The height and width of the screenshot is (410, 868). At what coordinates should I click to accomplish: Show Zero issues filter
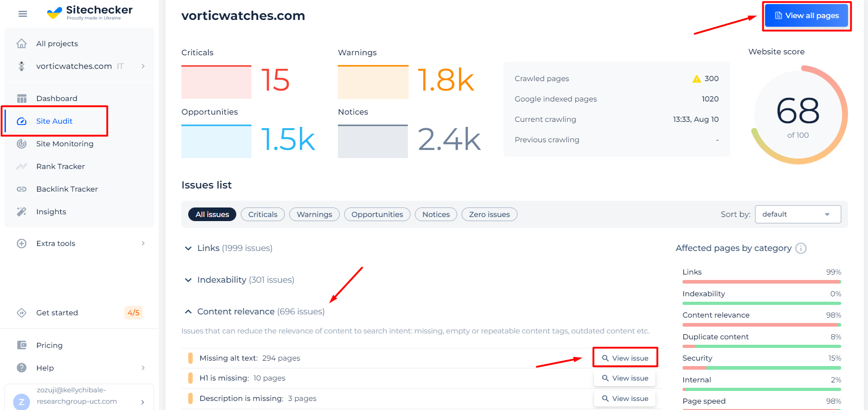[x=489, y=214]
